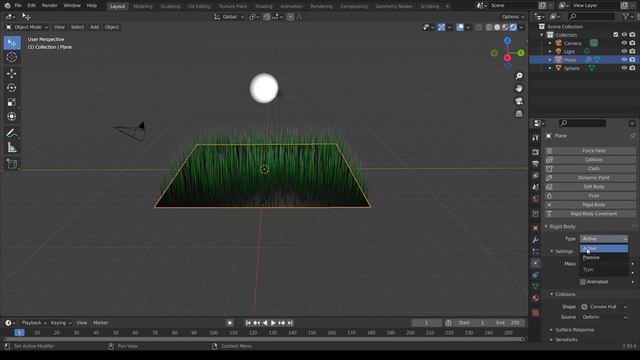Choose Active from Type list
640x360 pixels.
(604, 248)
